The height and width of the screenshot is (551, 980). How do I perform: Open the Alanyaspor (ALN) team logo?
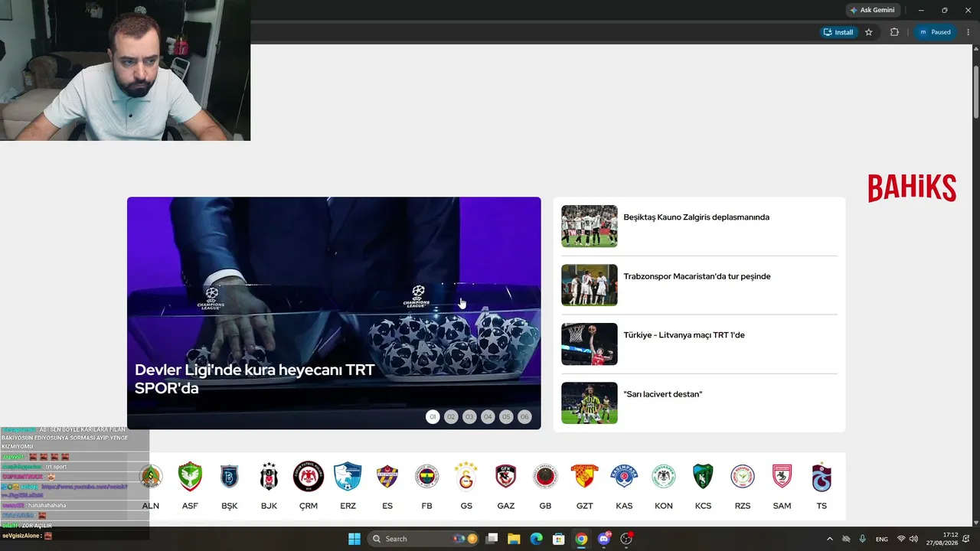[x=151, y=477]
